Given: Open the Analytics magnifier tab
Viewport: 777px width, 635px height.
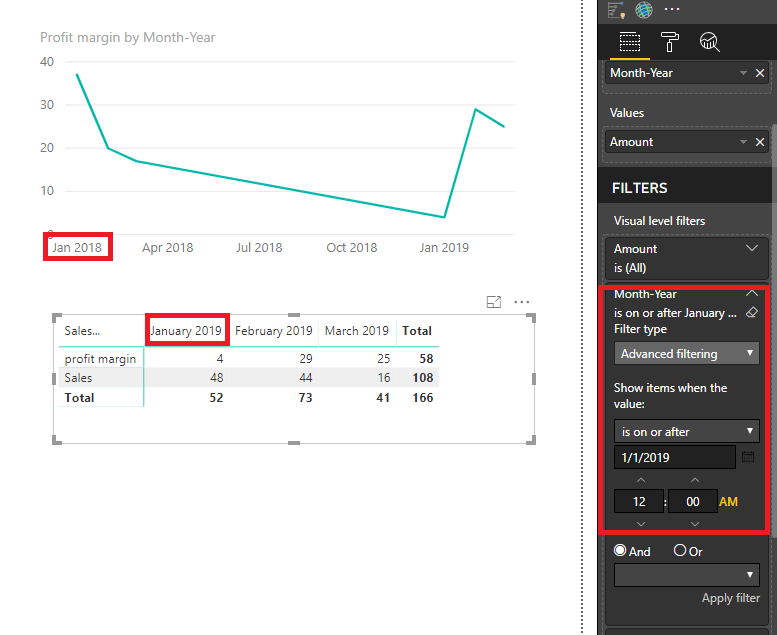Looking at the screenshot, I should coord(709,42).
